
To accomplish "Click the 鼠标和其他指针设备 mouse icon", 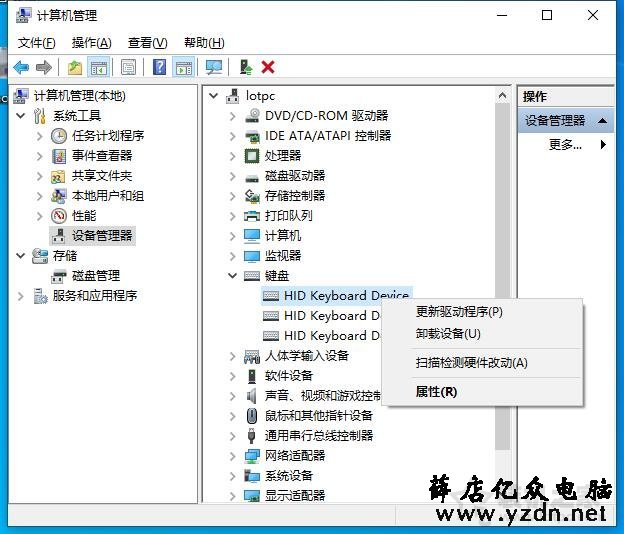I will click(252, 415).
